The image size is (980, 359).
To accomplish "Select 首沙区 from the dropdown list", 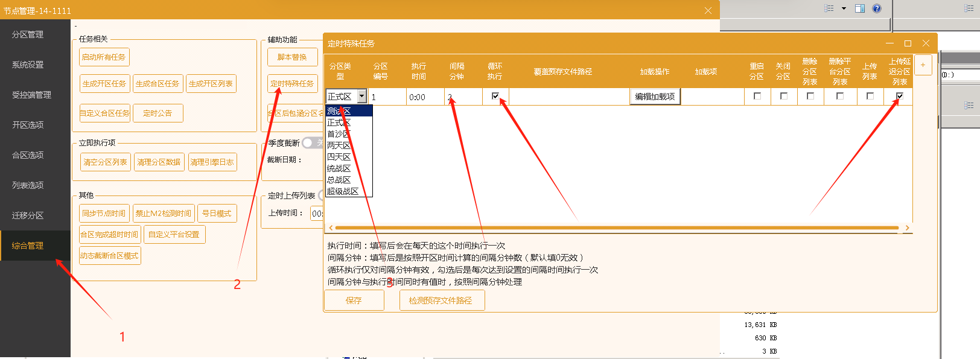I will [349, 134].
